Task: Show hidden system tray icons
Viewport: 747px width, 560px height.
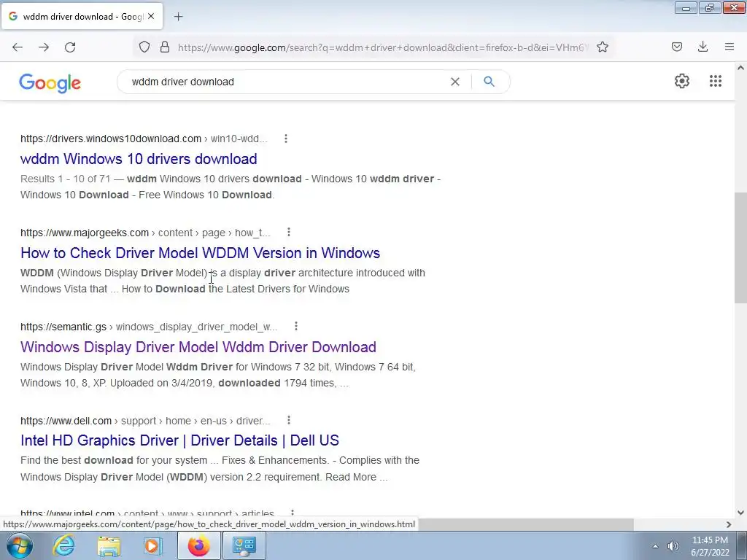Action: coord(655,546)
